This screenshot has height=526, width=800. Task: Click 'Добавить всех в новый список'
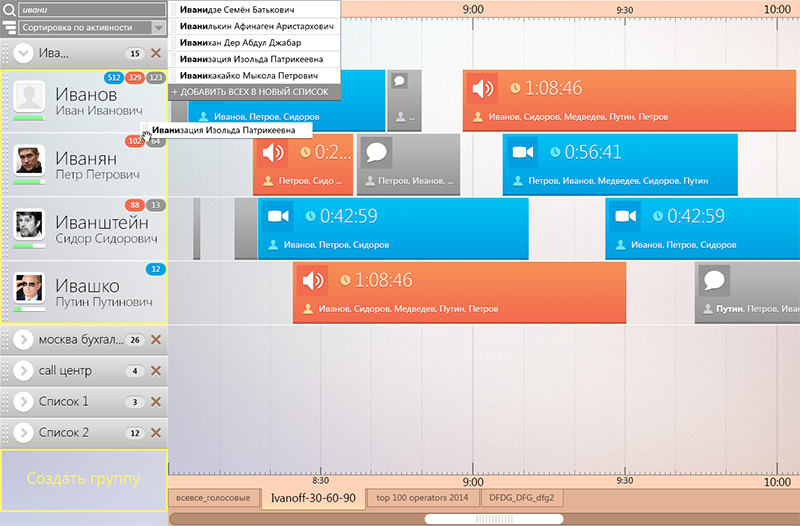[254, 92]
